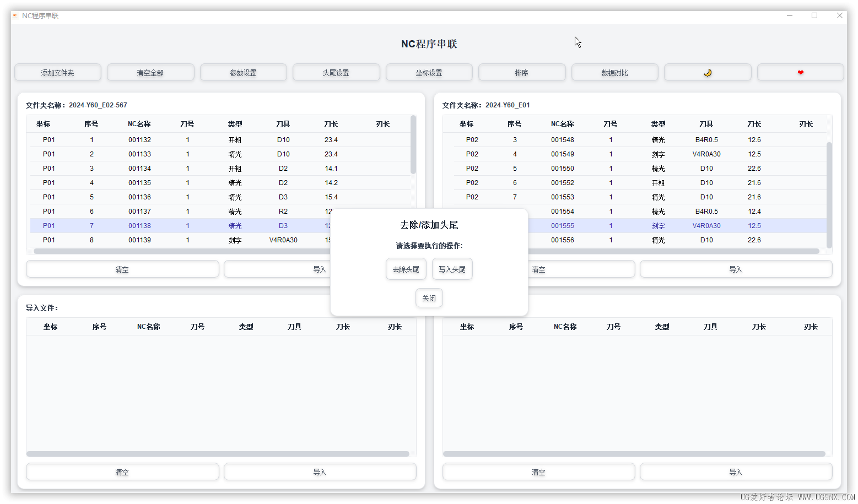Open 头尾设置 from the toolbar

(x=336, y=72)
